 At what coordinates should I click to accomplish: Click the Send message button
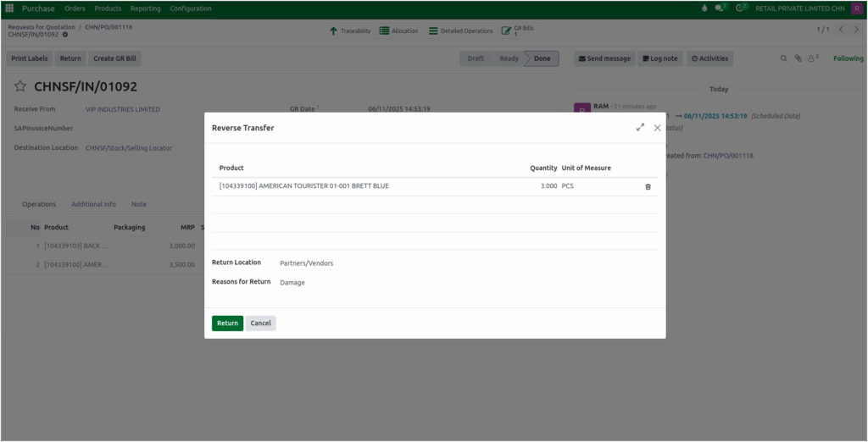(604, 58)
